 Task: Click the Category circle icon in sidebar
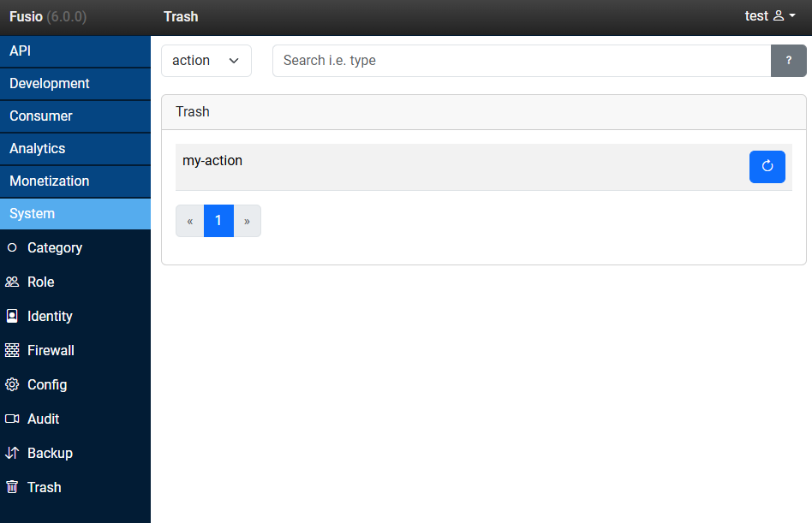(12, 247)
